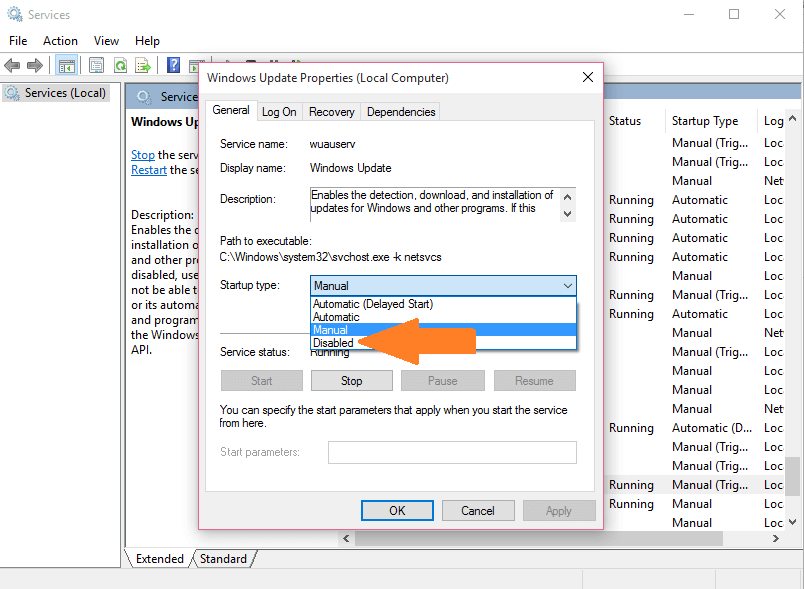
Task: Switch to the Log On tab
Action: coord(279,112)
